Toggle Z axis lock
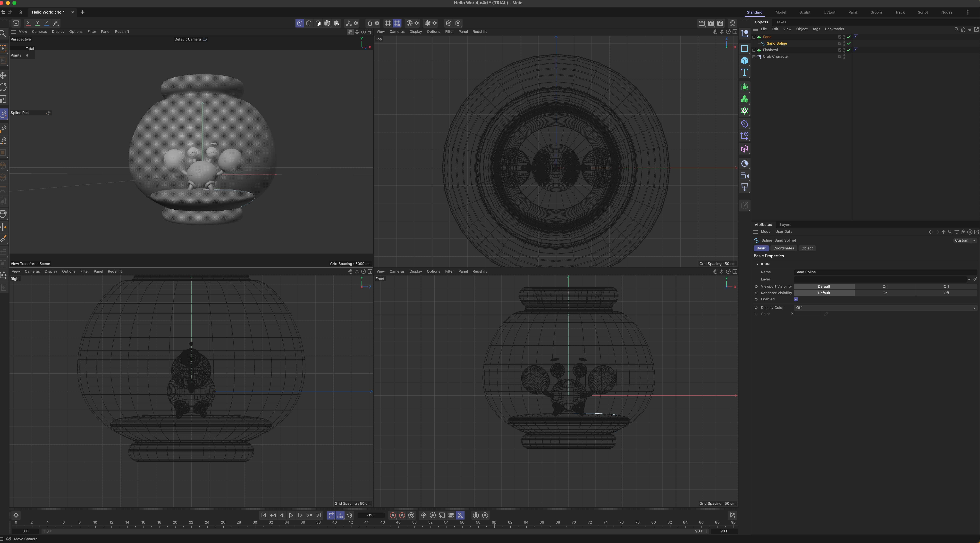 (x=46, y=23)
